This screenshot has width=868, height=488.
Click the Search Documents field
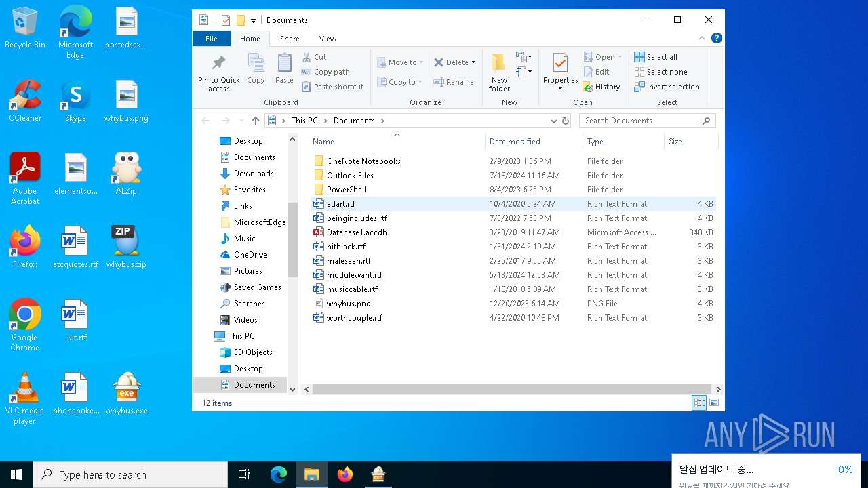point(648,121)
